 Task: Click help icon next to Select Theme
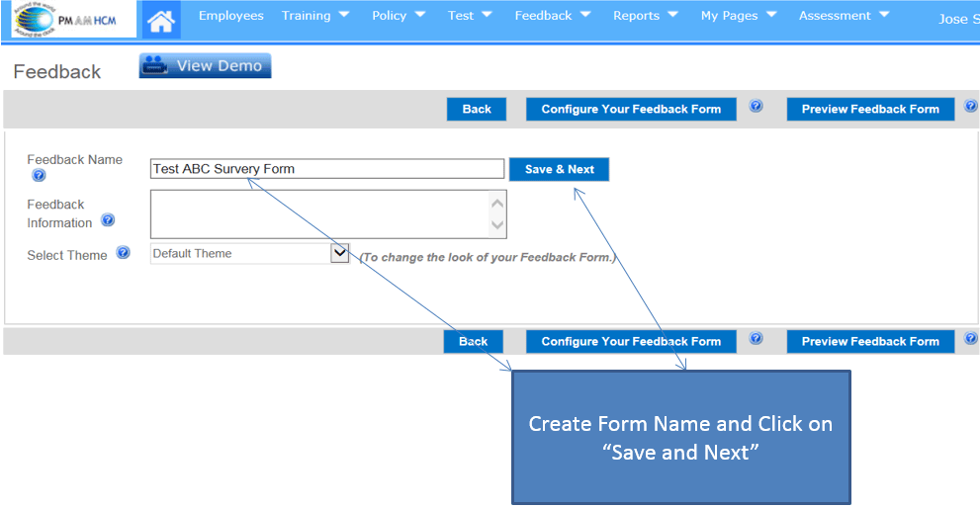tap(123, 253)
